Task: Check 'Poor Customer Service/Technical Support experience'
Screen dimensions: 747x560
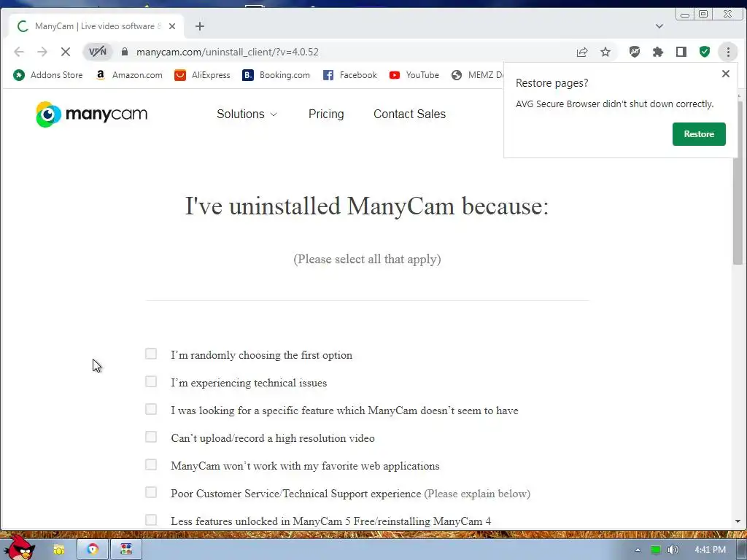Action: [151, 492]
